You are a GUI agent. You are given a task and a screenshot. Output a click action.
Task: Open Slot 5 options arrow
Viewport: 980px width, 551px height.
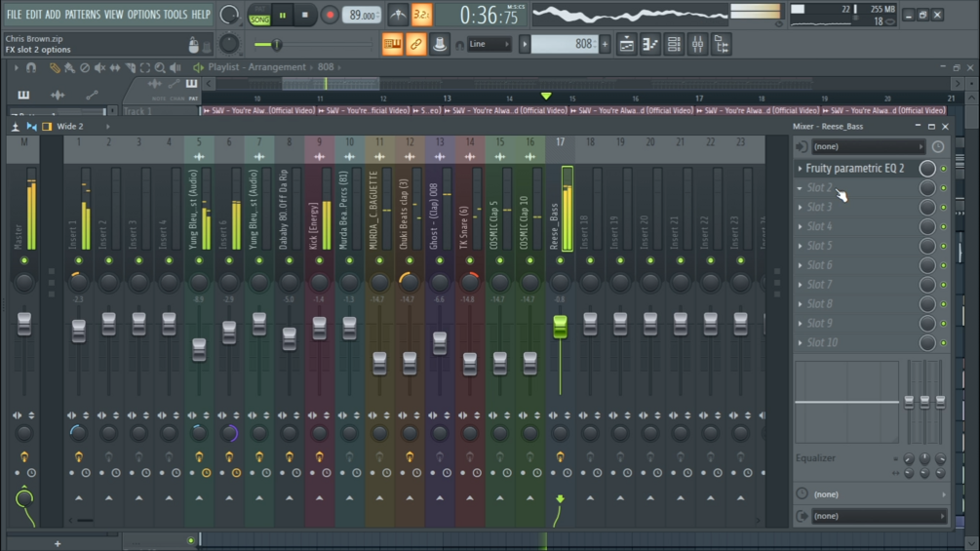click(x=800, y=246)
